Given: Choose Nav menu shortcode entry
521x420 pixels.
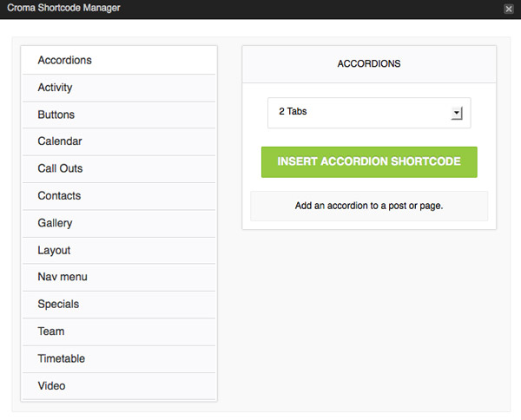Looking at the screenshot, I should pos(119,277).
